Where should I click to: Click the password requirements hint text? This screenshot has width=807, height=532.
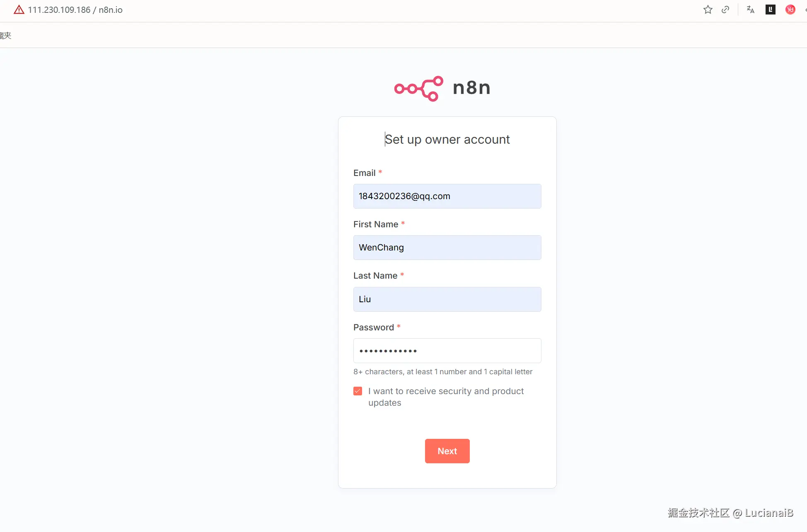442,372
